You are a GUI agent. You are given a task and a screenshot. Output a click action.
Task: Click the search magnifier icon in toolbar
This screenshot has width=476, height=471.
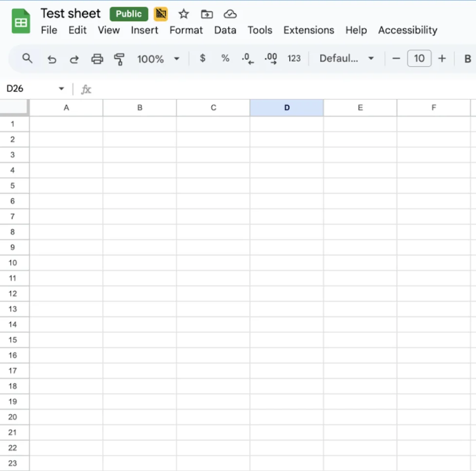[27, 59]
